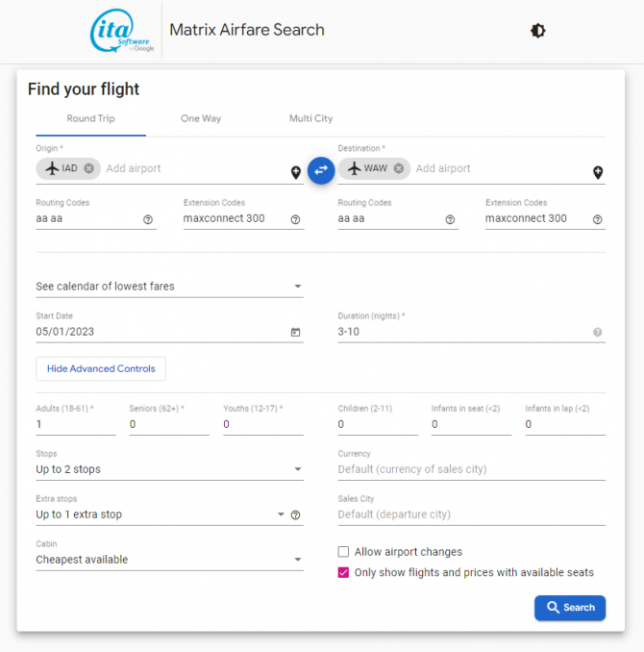
Task: Open destination nearby airport map pin
Action: coord(598,172)
